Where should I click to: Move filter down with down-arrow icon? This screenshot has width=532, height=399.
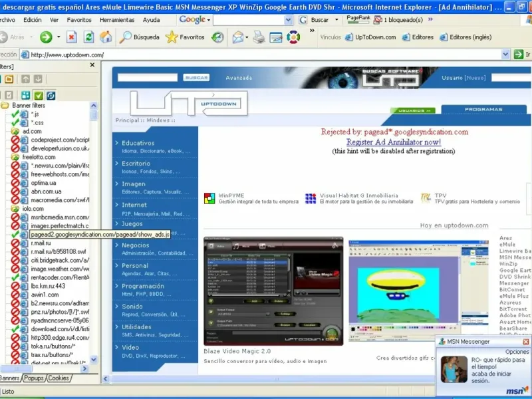click(x=38, y=79)
